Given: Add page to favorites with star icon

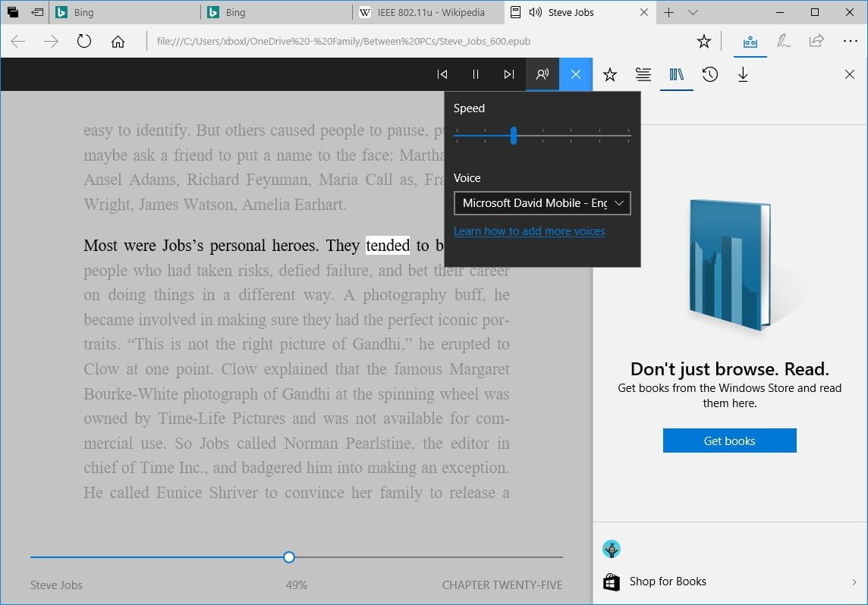Looking at the screenshot, I should (x=704, y=42).
